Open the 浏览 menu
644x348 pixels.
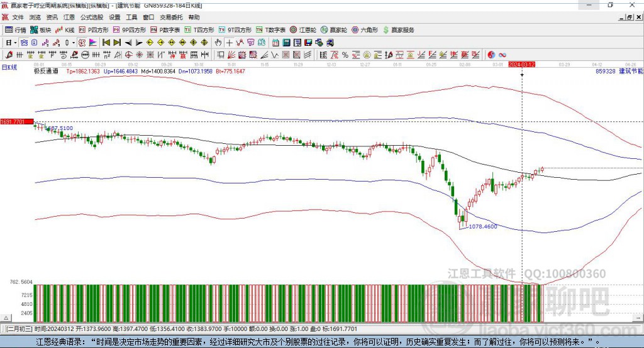tap(35, 17)
